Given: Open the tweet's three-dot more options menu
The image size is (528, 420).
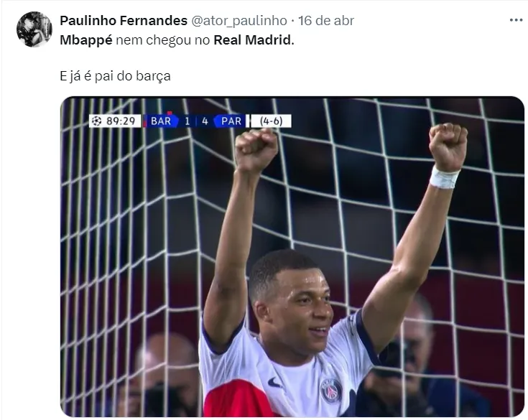Looking at the screenshot, I should click(516, 21).
